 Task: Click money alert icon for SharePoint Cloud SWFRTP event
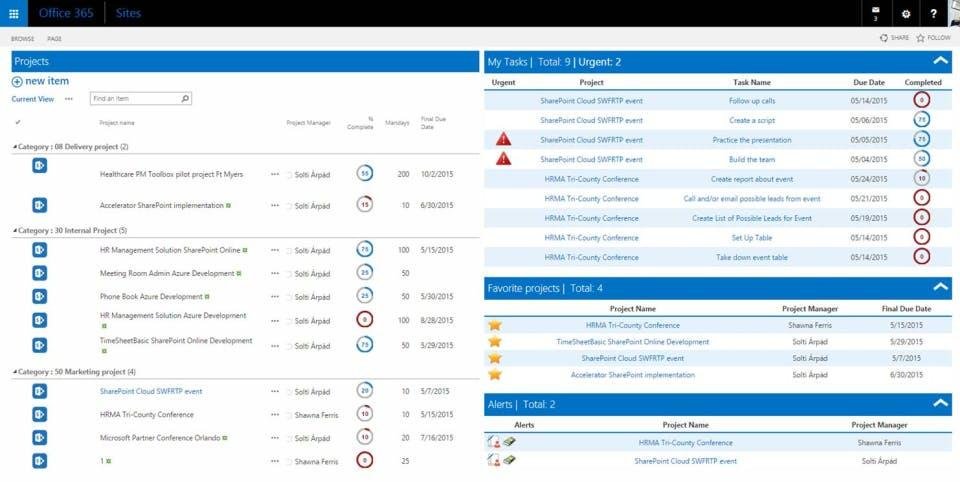(509, 460)
